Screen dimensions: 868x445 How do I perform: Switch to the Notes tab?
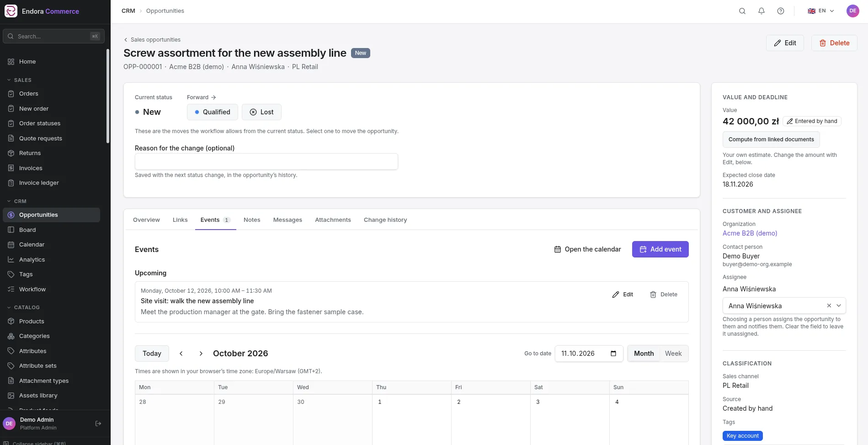click(252, 220)
